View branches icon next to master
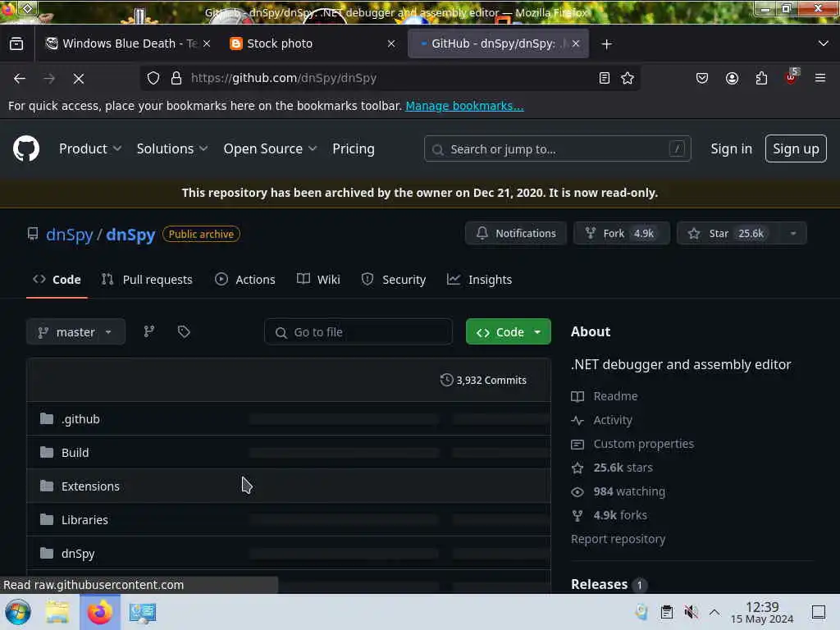The height and width of the screenshot is (630, 840). pyautogui.click(x=149, y=331)
